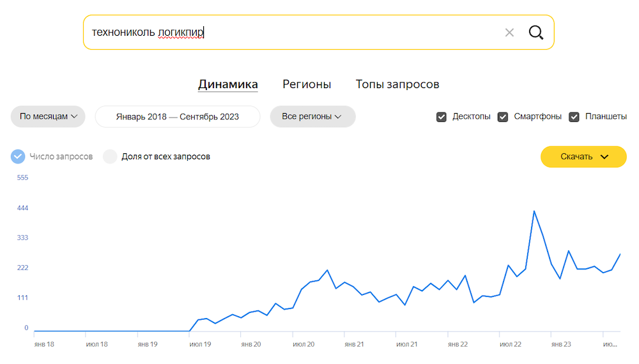
Task: Clear the search query with the X icon
Action: (509, 33)
